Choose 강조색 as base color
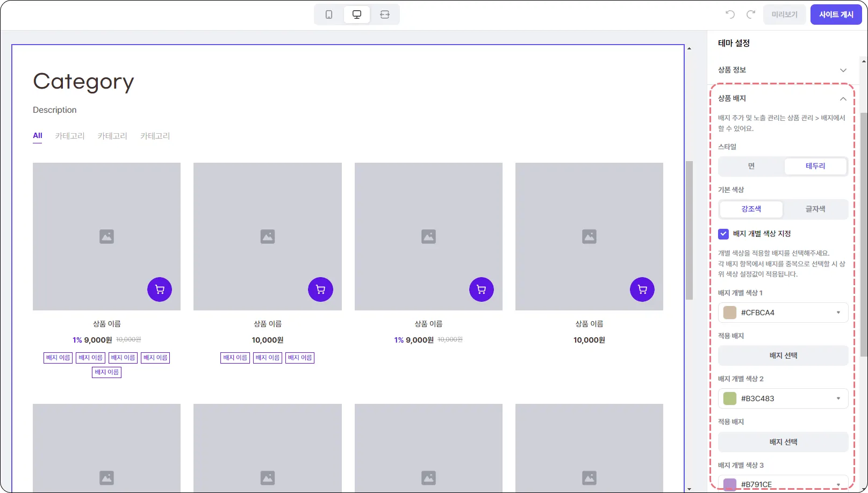 [751, 209]
